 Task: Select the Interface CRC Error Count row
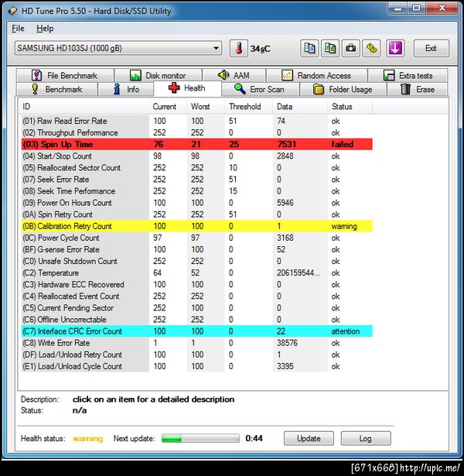click(x=197, y=331)
